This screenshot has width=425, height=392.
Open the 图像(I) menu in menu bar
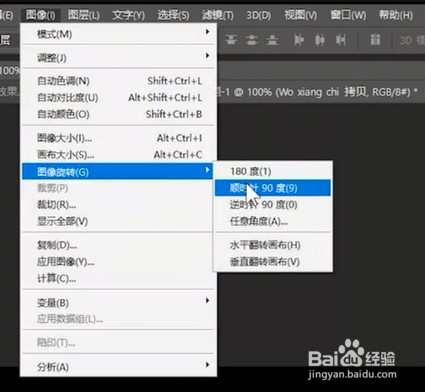point(41,15)
